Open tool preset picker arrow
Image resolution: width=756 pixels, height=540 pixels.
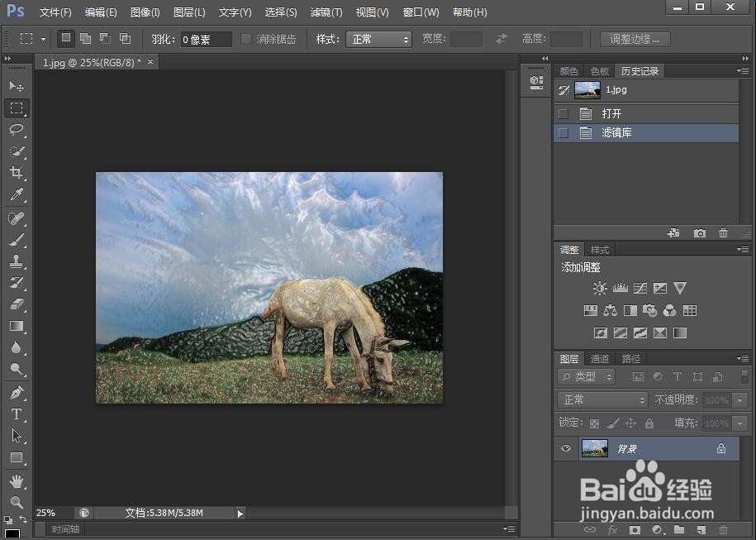click(43, 39)
